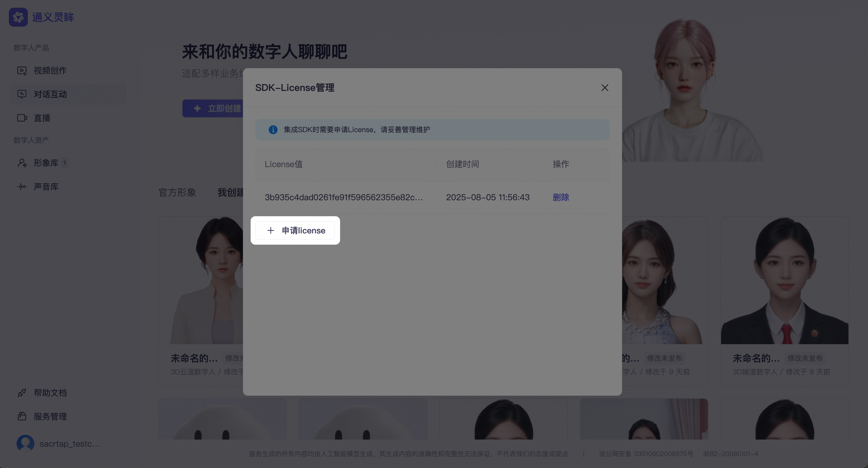
Task: Open 服务管理 in the sidebar
Action: [67, 416]
